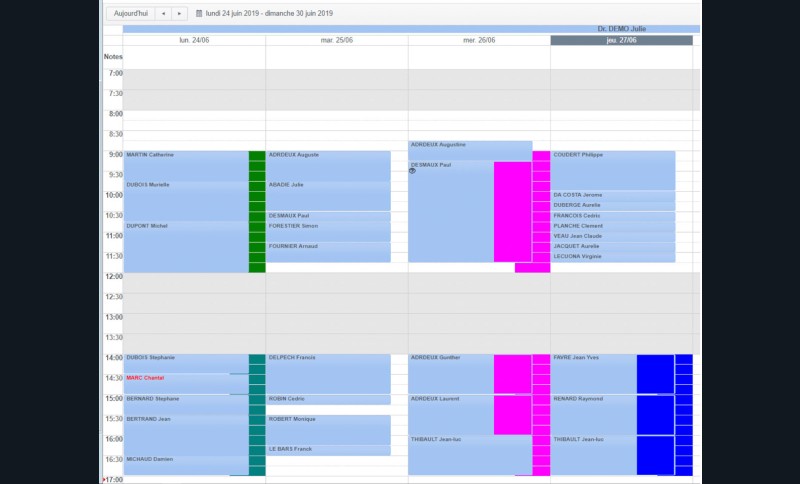Image resolution: width=800 pixels, height=484 pixels.
Task: Select the highlighted jeu. 27/06 day header
Action: 621,41
